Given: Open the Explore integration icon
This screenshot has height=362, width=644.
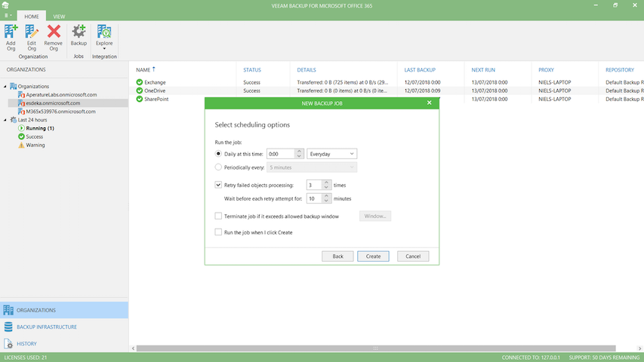Looking at the screenshot, I should [x=104, y=32].
